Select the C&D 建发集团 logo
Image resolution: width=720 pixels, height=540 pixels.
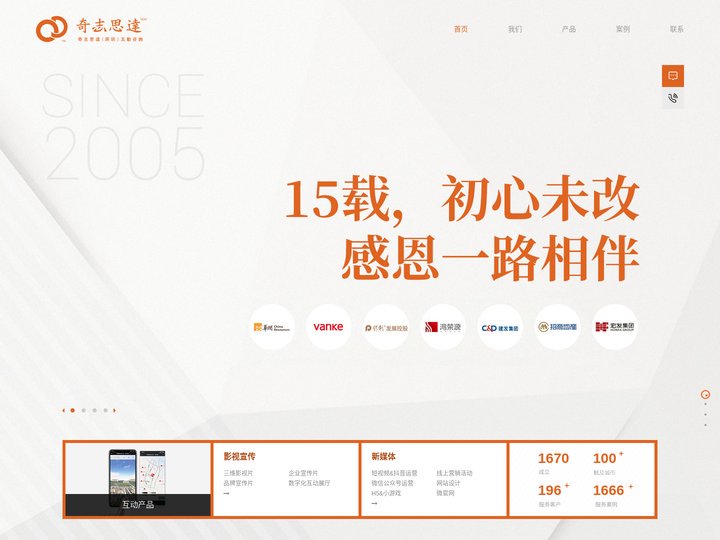[x=500, y=327]
